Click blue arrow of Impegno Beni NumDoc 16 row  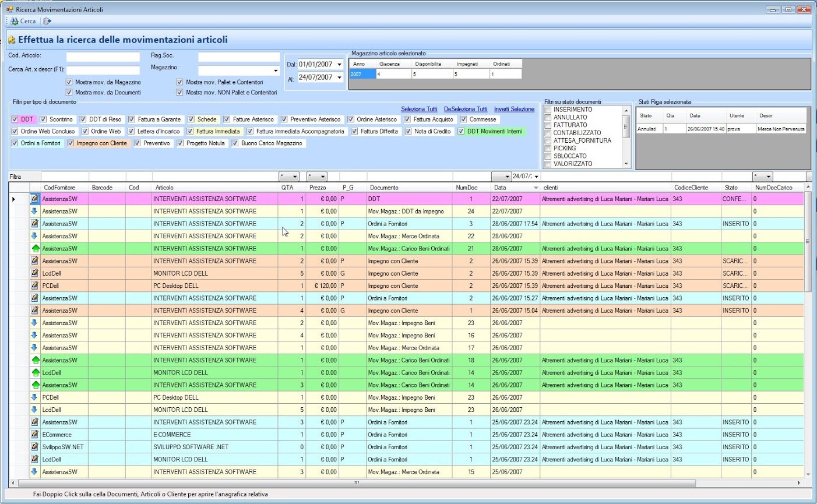(35, 335)
